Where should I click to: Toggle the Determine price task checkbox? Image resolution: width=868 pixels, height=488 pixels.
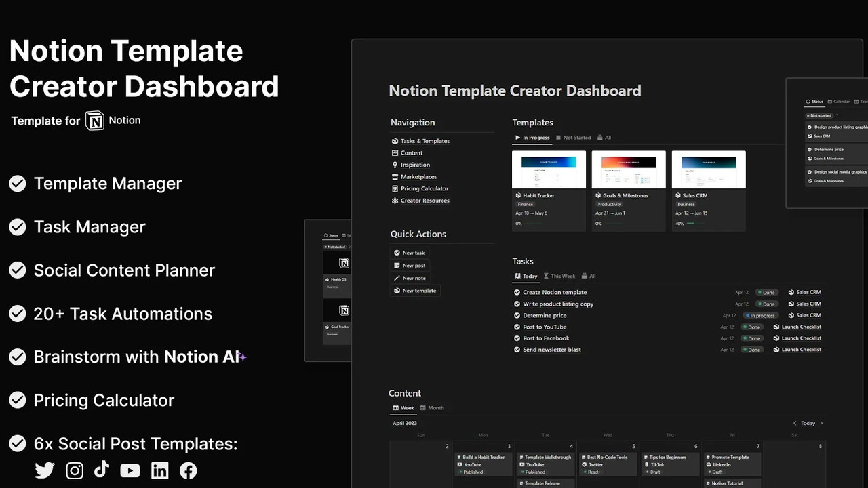click(517, 316)
